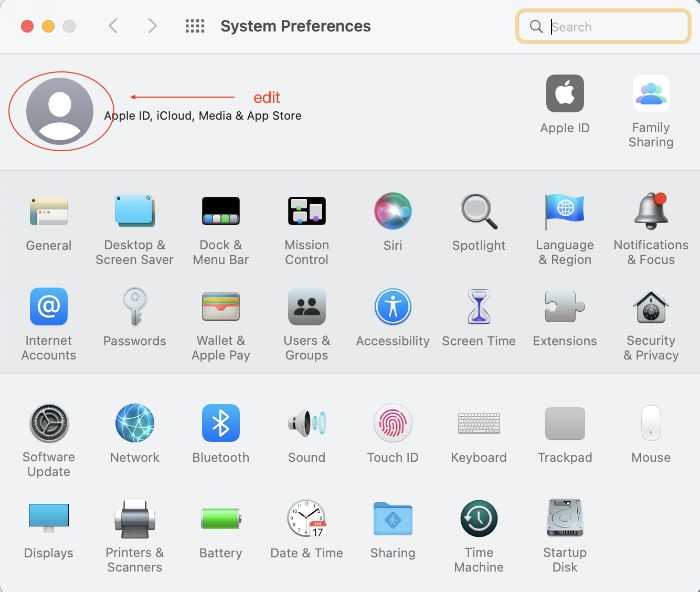Click the Apple ID, iCloud, Media & App Store text
Screen dimensions: 700x592
tap(203, 115)
